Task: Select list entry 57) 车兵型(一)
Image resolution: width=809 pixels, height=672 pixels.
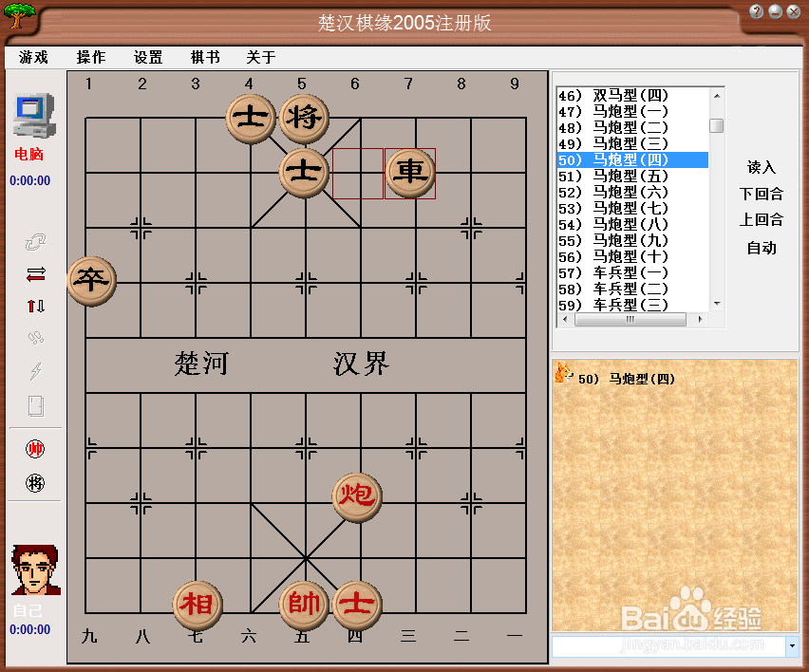Action: click(632, 272)
